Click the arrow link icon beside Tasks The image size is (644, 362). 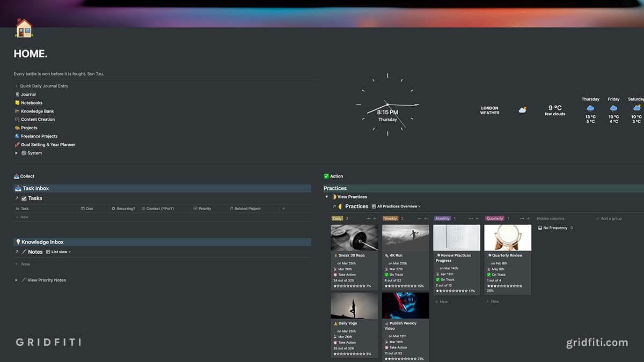point(17,198)
